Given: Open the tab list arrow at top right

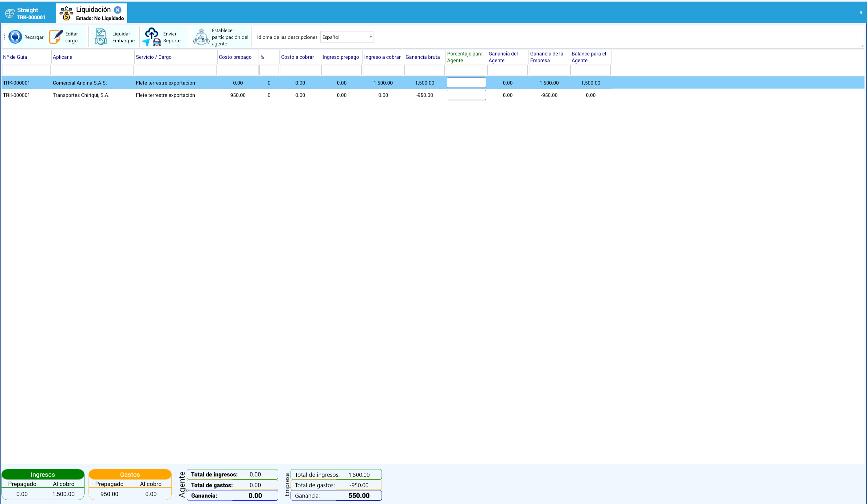Looking at the screenshot, I should (861, 13).
